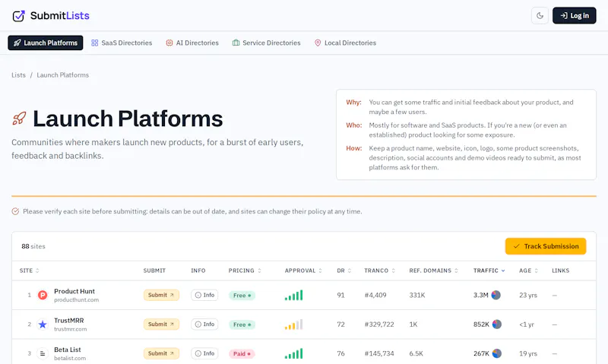The width and height of the screenshot is (608, 364).
Task: Click chip icon in AI Directories tab
Action: pos(169,43)
